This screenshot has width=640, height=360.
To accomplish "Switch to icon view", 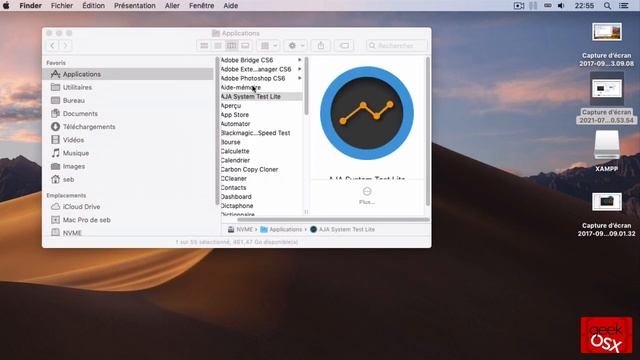I will [204, 45].
